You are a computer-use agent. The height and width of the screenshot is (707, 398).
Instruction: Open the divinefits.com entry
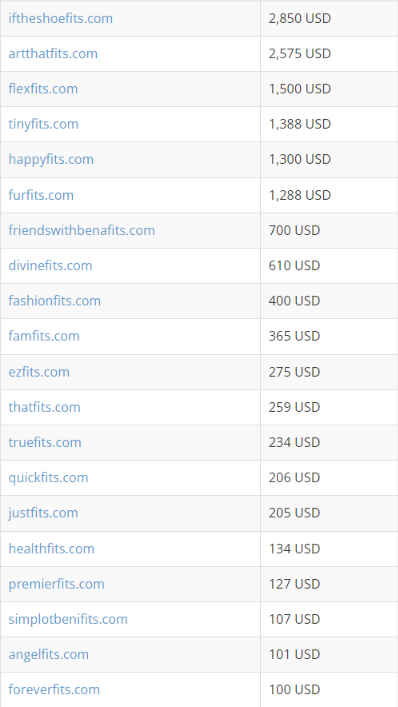pos(50,266)
